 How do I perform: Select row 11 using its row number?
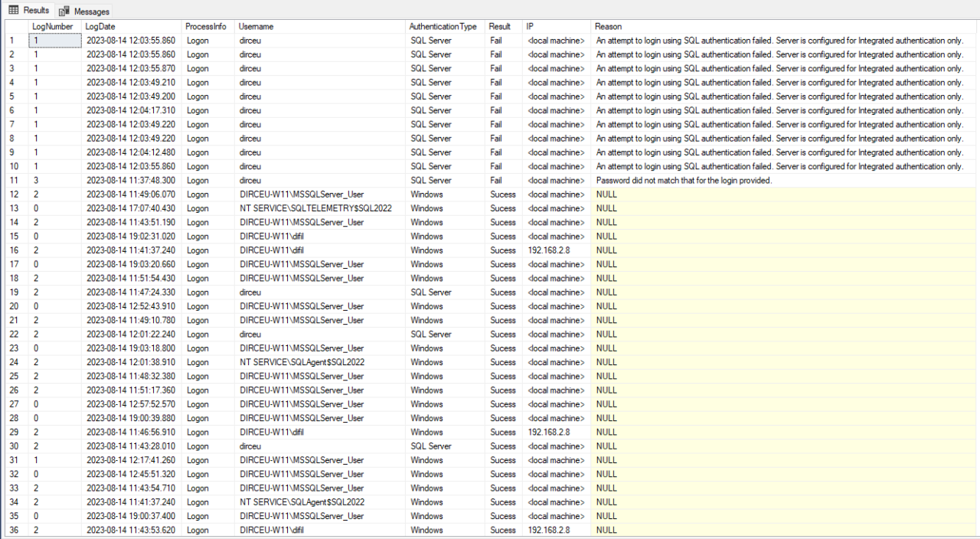pyautogui.click(x=12, y=180)
